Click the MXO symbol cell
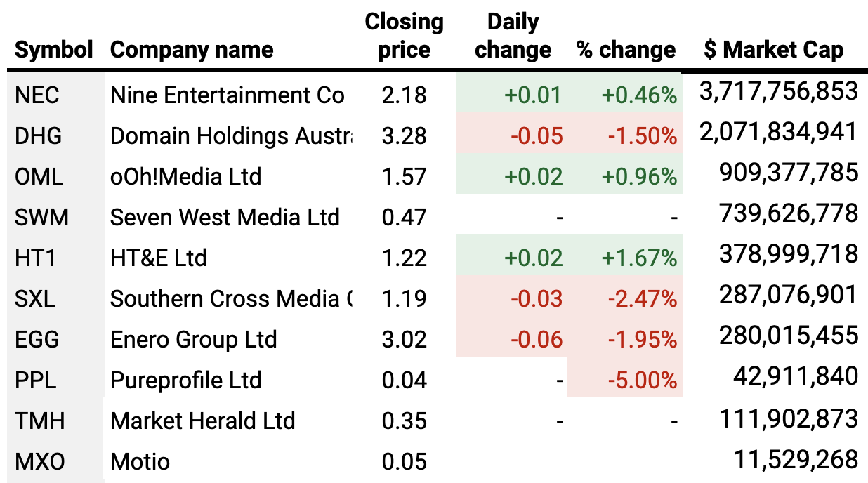Screen dimensions: 868x483 point(40,461)
